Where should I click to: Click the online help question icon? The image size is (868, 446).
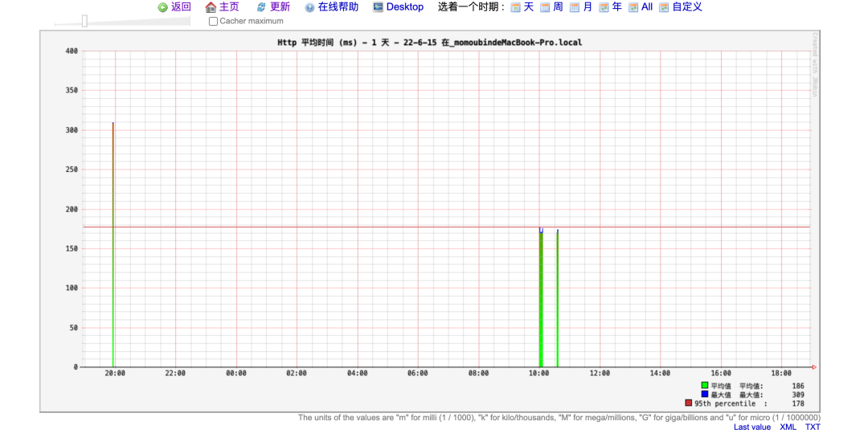click(309, 7)
